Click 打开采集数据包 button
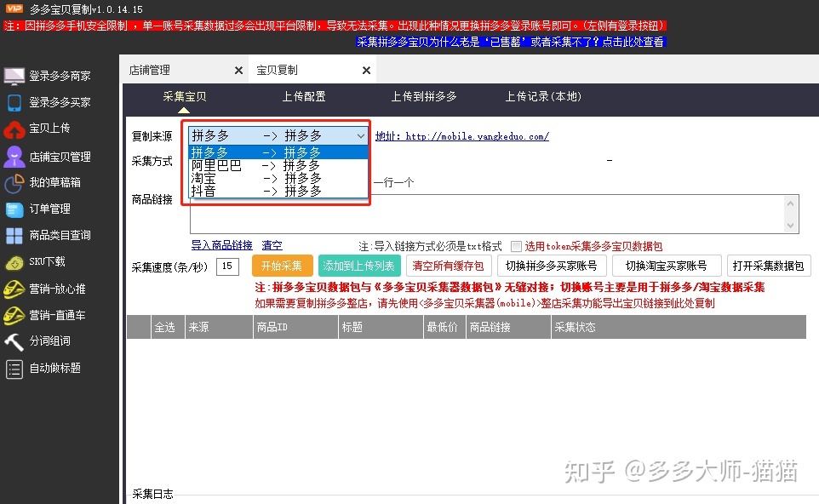The width and height of the screenshot is (819, 504). pyautogui.click(x=768, y=266)
